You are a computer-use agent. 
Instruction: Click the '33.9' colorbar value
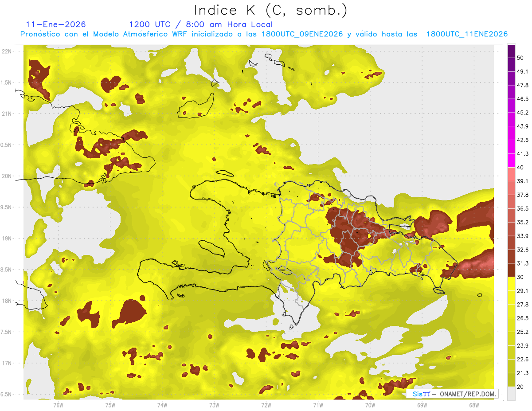click(523, 236)
